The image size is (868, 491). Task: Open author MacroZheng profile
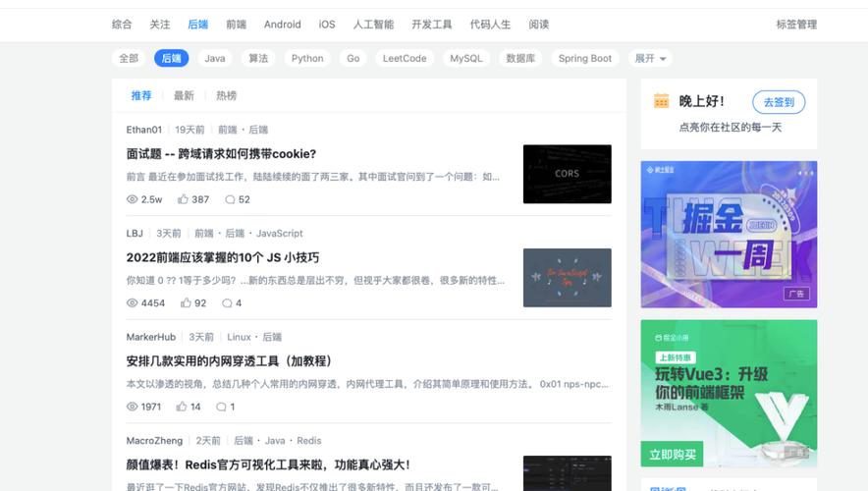(154, 441)
